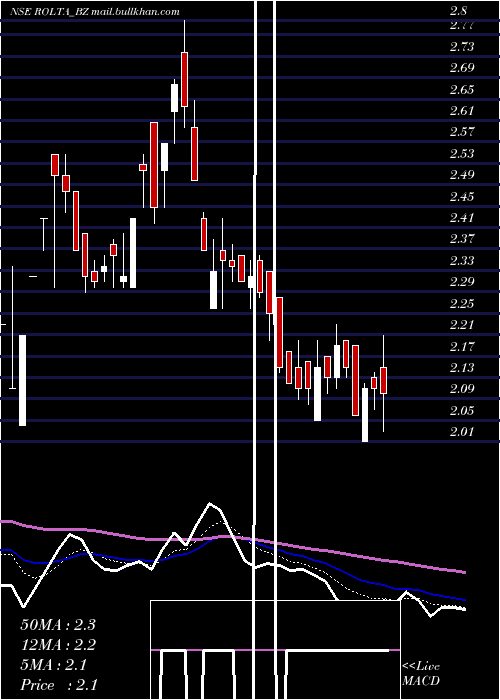This screenshot has height=700, width=500.
Task: Click the Price : 2.1 legend entry
Action: click(x=59, y=685)
